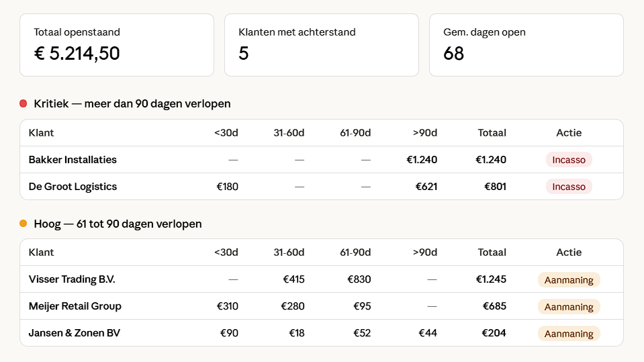Click the Kritiek section heading
Screen dimensions: 644x362
tap(132, 103)
